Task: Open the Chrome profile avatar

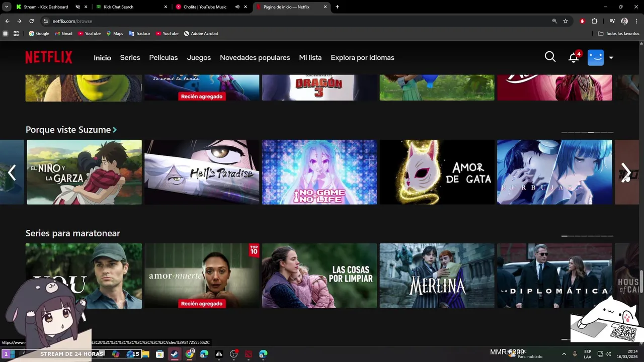Action: pos(624,21)
